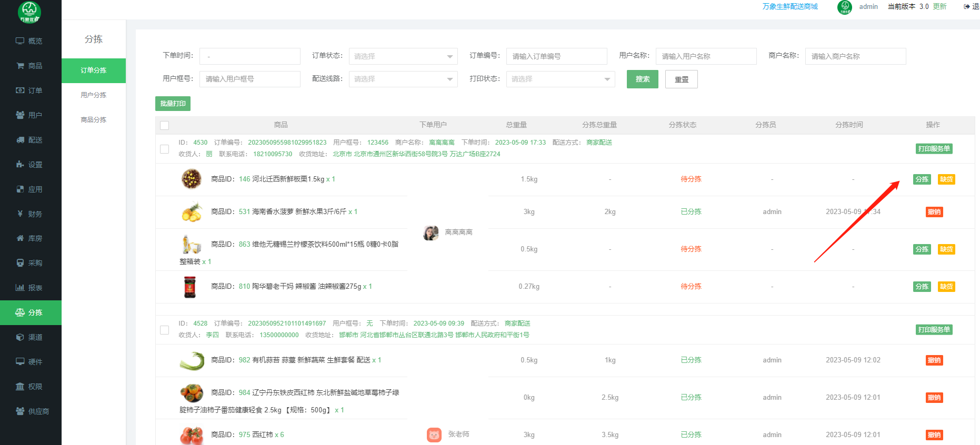Click the admin avatar icon in header
Screen dimensions: 980x445
[x=844, y=7]
